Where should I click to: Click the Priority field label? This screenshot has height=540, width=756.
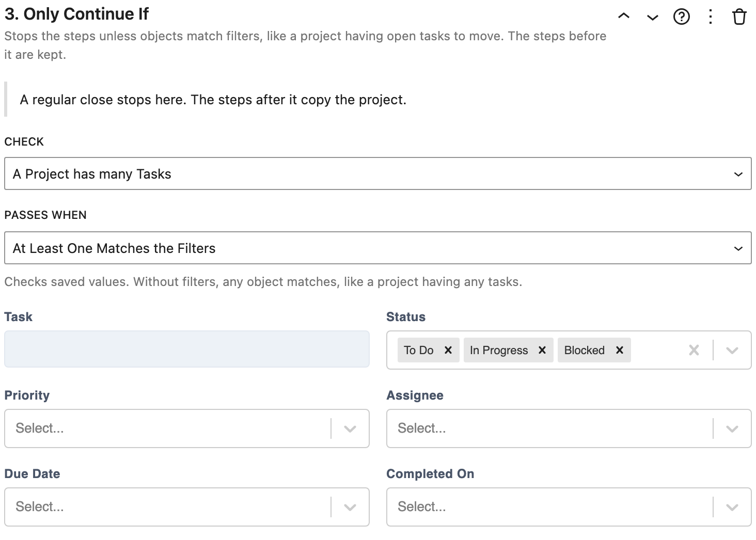[27, 395]
